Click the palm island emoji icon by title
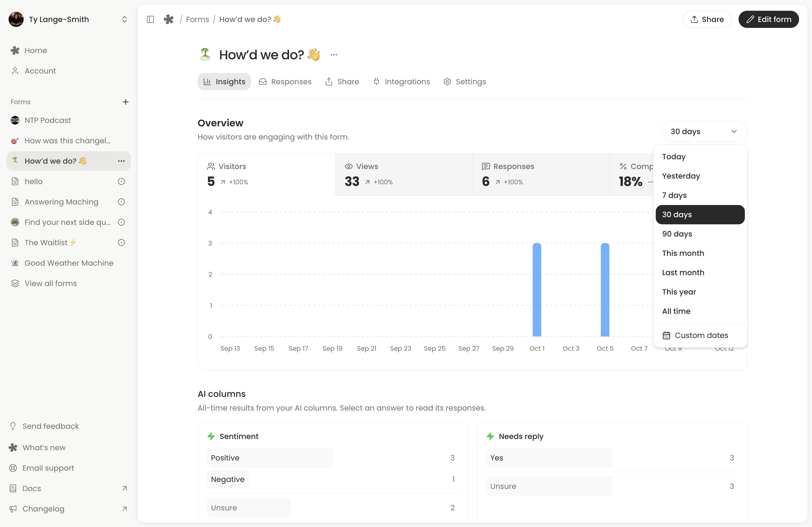This screenshot has width=812, height=527. click(x=205, y=54)
